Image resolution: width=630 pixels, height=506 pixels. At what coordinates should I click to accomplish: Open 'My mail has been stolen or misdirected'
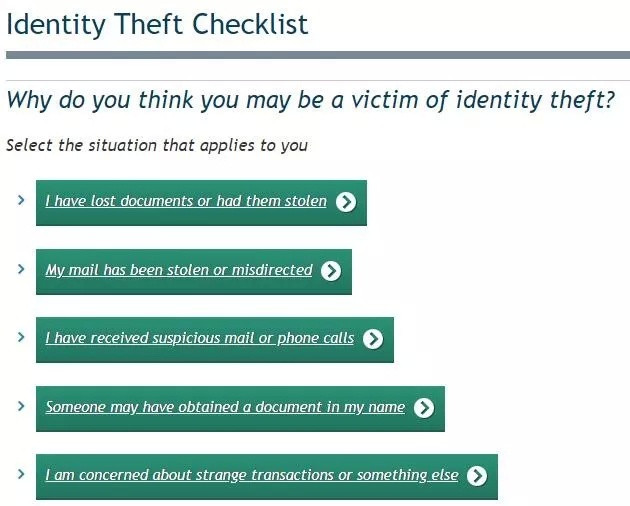point(179,270)
